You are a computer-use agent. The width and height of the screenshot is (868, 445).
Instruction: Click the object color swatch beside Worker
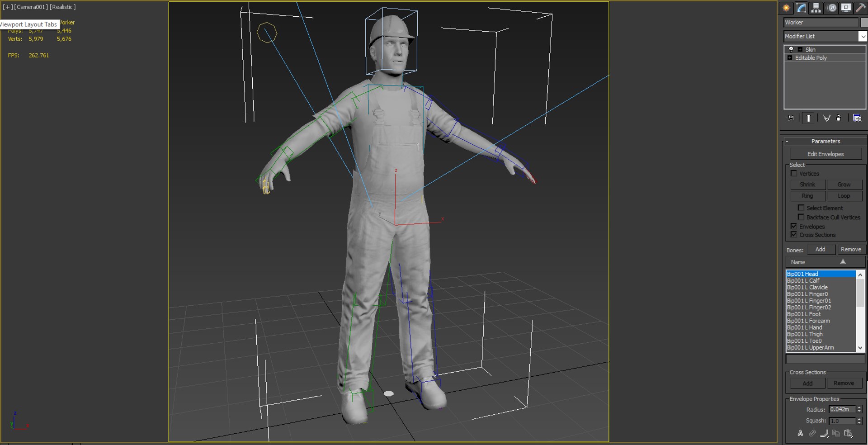click(864, 22)
